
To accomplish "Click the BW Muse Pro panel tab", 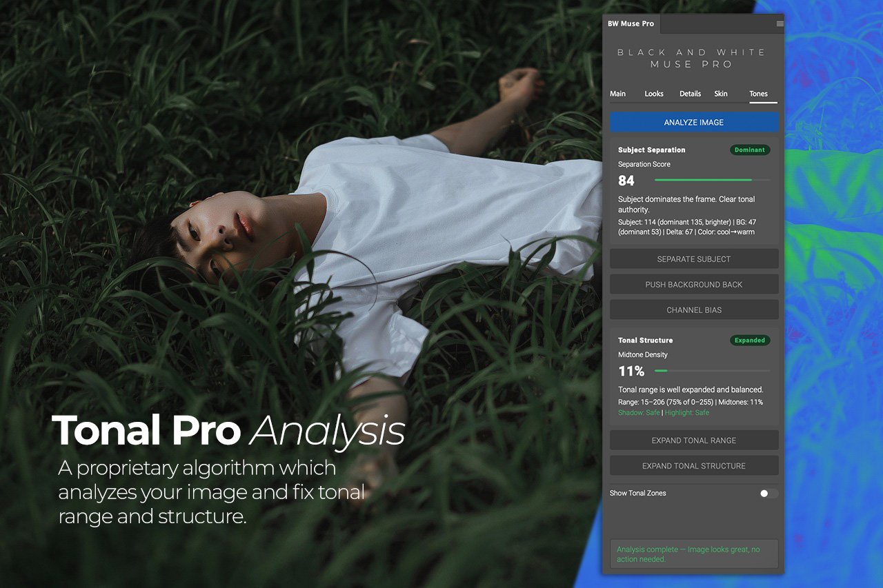I will [x=631, y=23].
